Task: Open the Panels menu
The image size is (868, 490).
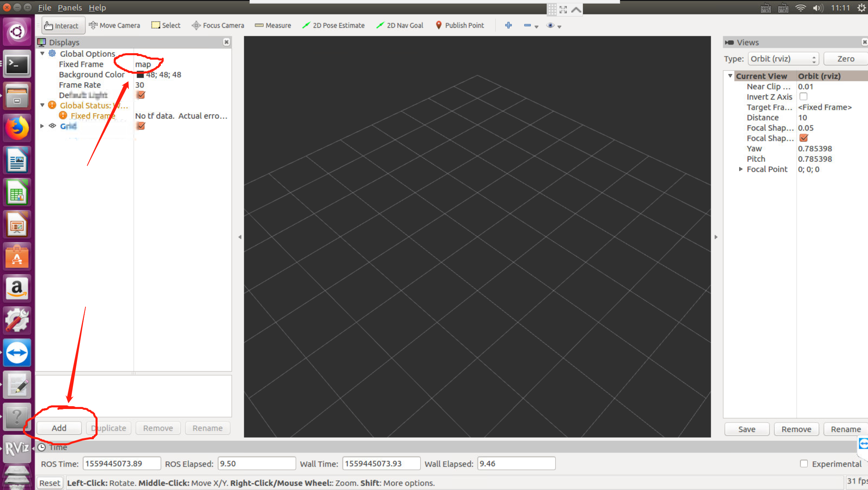Action: 69,8
